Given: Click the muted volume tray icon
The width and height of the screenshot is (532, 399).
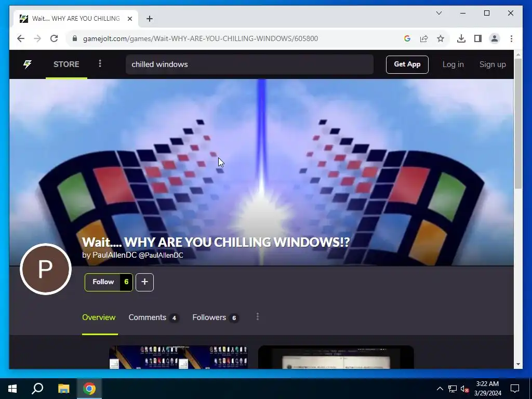Looking at the screenshot, I should tap(464, 389).
